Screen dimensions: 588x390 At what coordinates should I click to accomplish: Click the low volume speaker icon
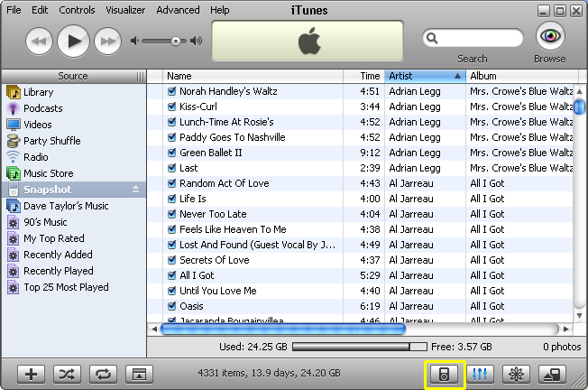pos(134,41)
